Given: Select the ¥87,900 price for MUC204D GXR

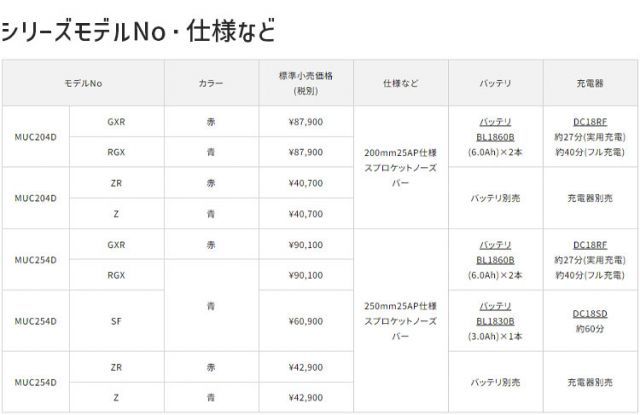Looking at the screenshot, I should coord(305,121).
